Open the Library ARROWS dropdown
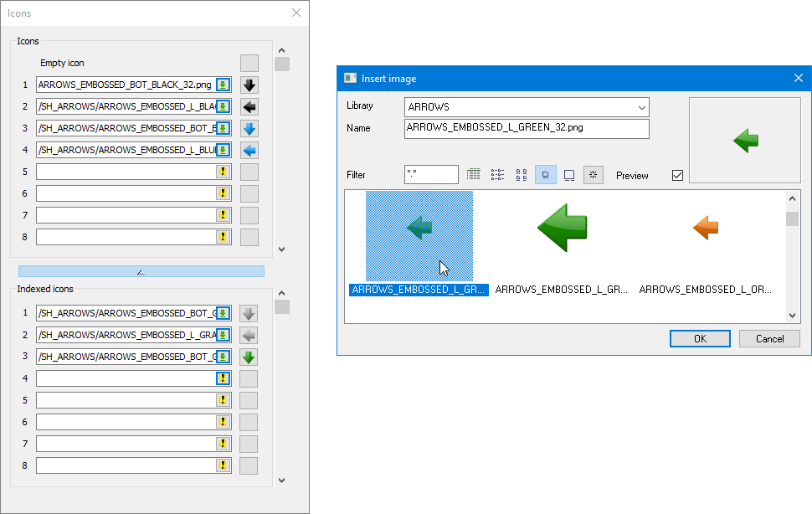This screenshot has height=514, width=812. [x=527, y=107]
